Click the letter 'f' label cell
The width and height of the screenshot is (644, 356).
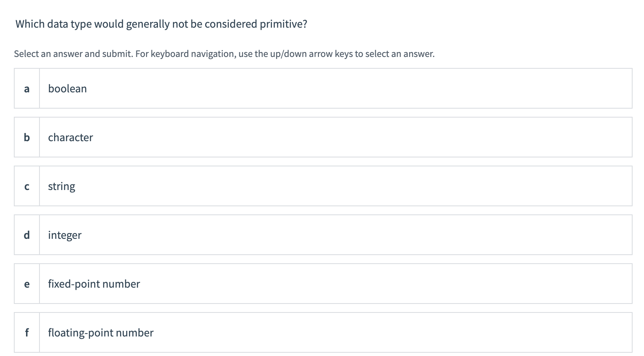click(26, 332)
